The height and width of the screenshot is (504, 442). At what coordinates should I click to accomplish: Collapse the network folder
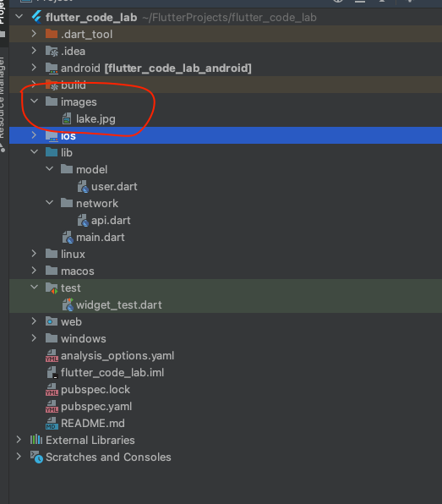coord(50,202)
